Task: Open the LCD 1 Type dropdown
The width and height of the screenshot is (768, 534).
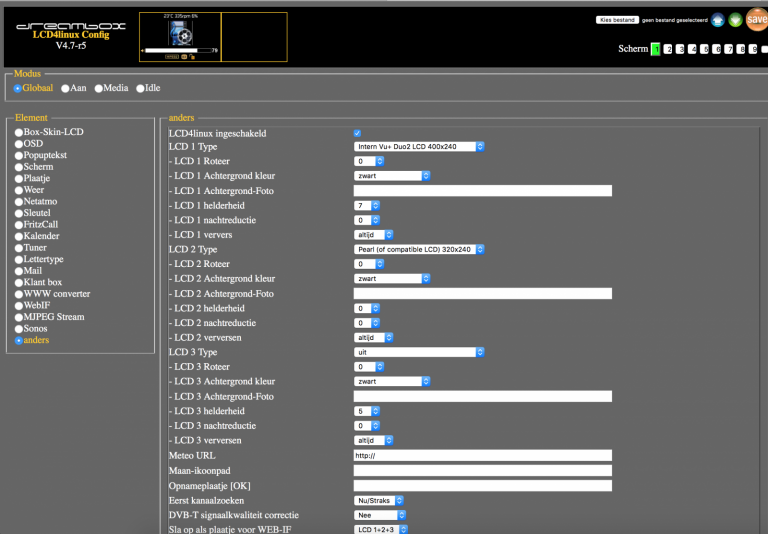Action: (420, 146)
